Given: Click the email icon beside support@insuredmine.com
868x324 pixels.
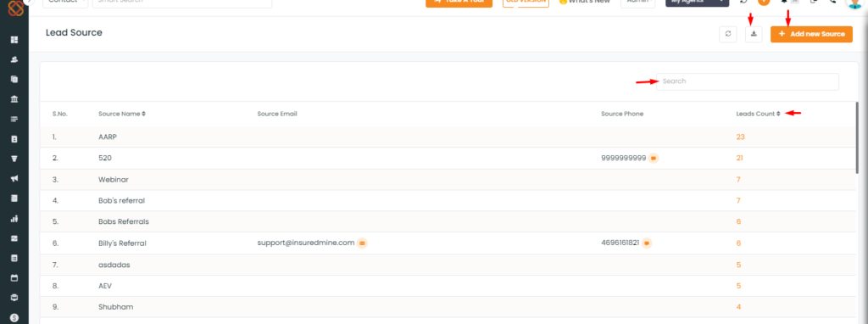Looking at the screenshot, I should [x=362, y=243].
